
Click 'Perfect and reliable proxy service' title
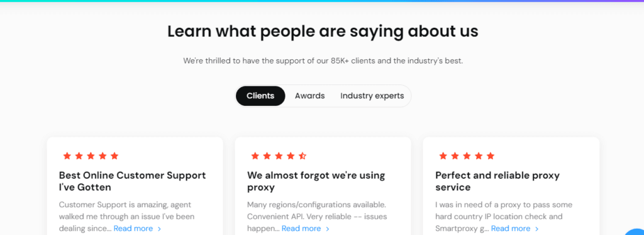coord(497,181)
